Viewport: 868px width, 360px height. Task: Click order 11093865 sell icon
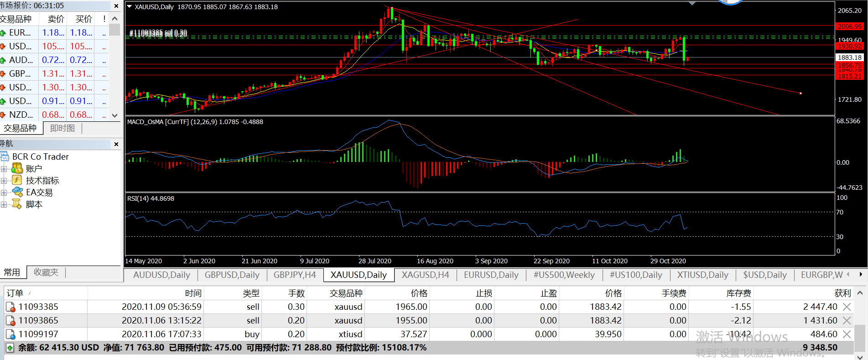(x=10, y=321)
